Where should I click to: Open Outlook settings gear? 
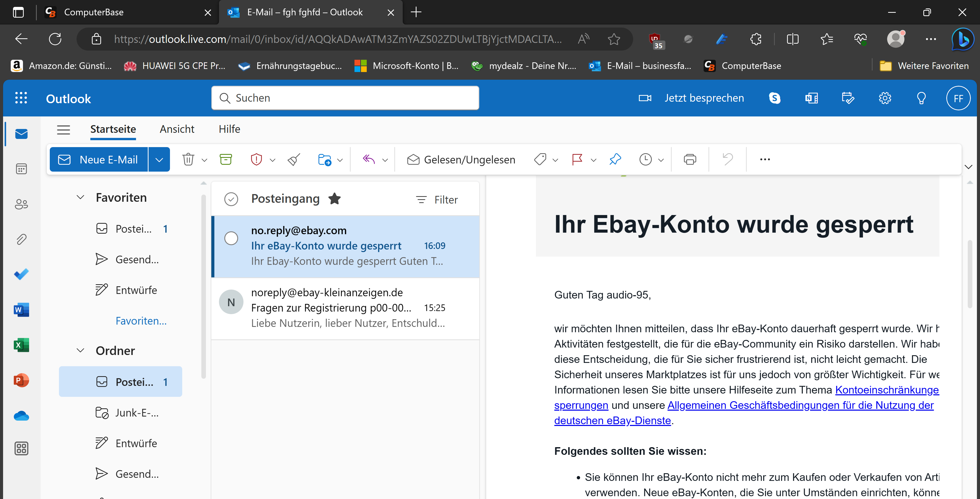[885, 98]
